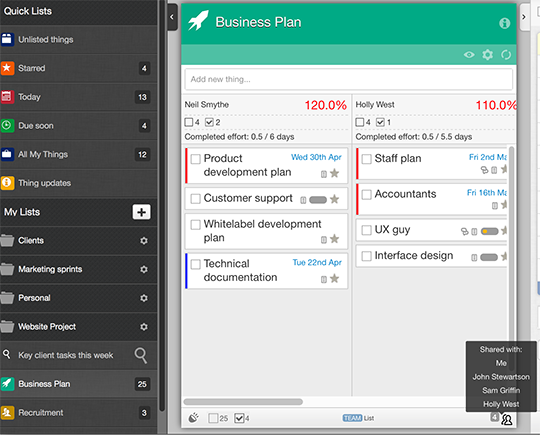Collapse the sidebar with left chevron
Image resolution: width=540 pixels, height=435 pixels.
pos(172,17)
